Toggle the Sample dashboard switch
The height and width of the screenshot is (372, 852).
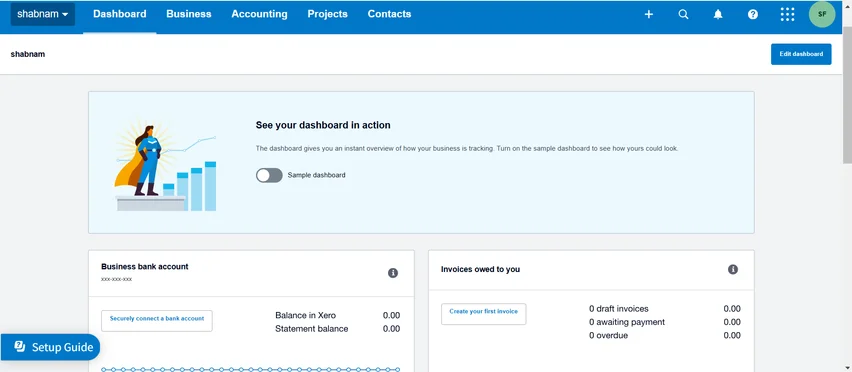pos(269,175)
